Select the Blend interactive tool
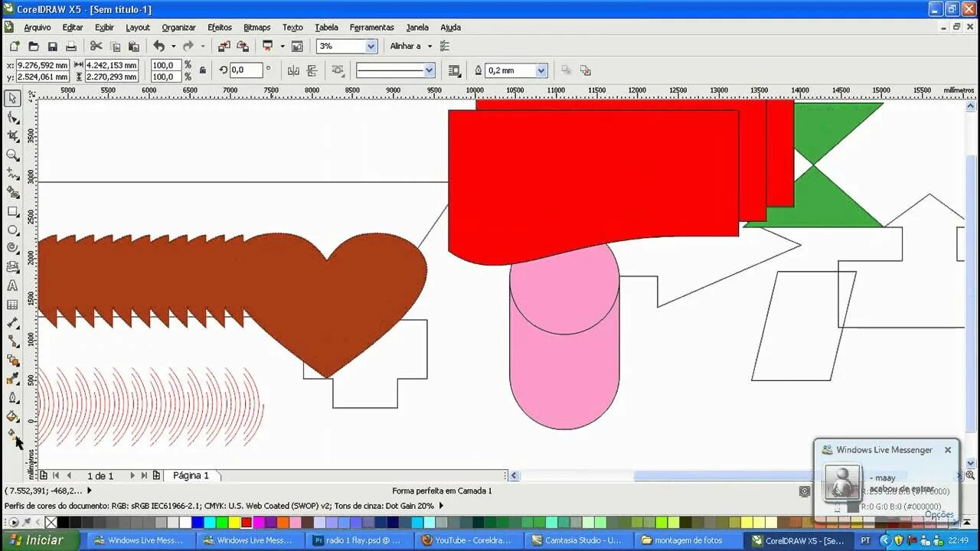Image resolution: width=980 pixels, height=551 pixels. pyautogui.click(x=12, y=360)
